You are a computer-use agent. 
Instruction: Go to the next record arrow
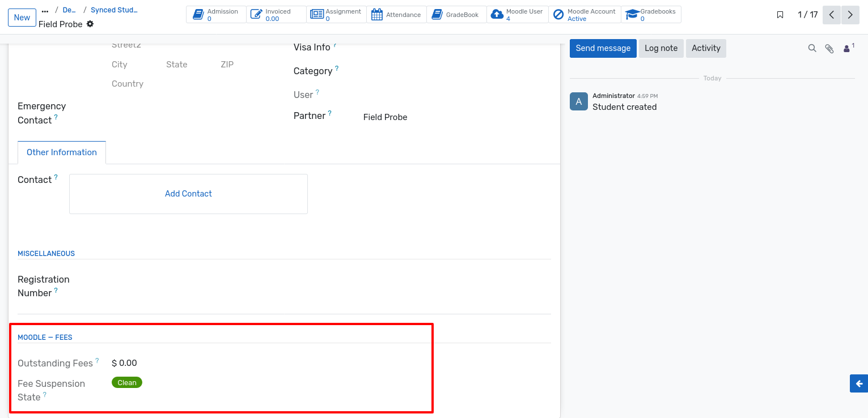(x=850, y=15)
